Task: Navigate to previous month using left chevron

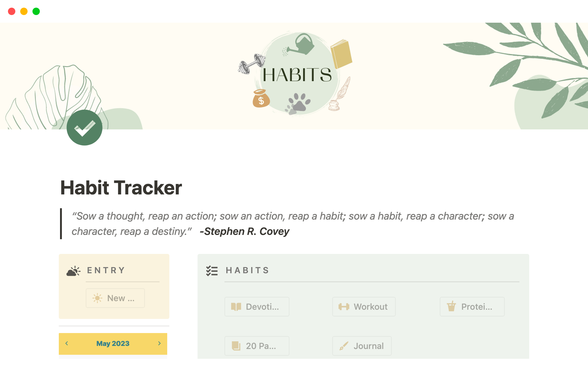Action: tap(66, 343)
